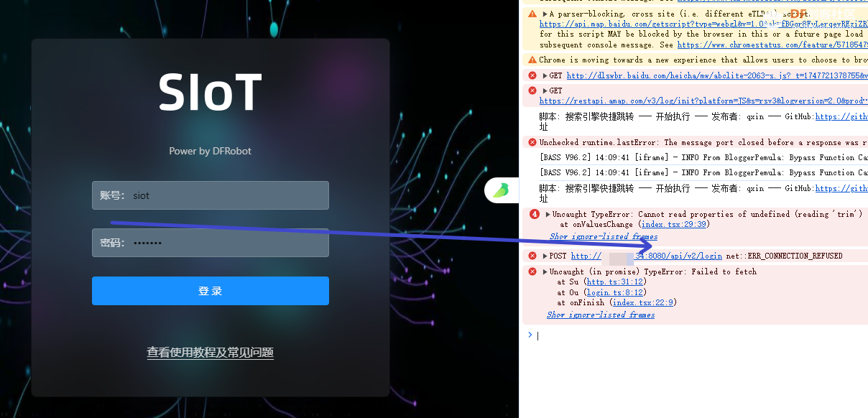868x418 pixels.
Task: Click the error count badge showing 4
Action: (535, 214)
